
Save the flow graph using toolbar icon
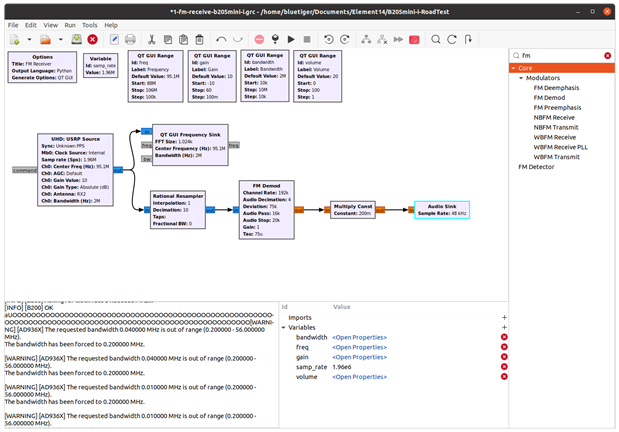pyautogui.click(x=76, y=39)
